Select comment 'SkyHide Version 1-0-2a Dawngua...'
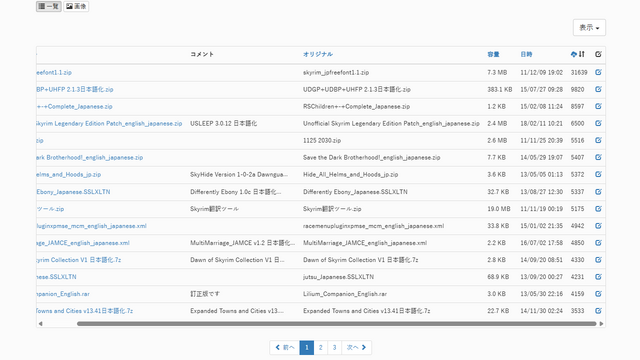The image size is (640, 360). pyautogui.click(x=239, y=174)
